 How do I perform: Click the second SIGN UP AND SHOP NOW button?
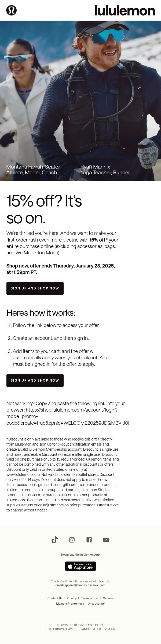coord(35,381)
